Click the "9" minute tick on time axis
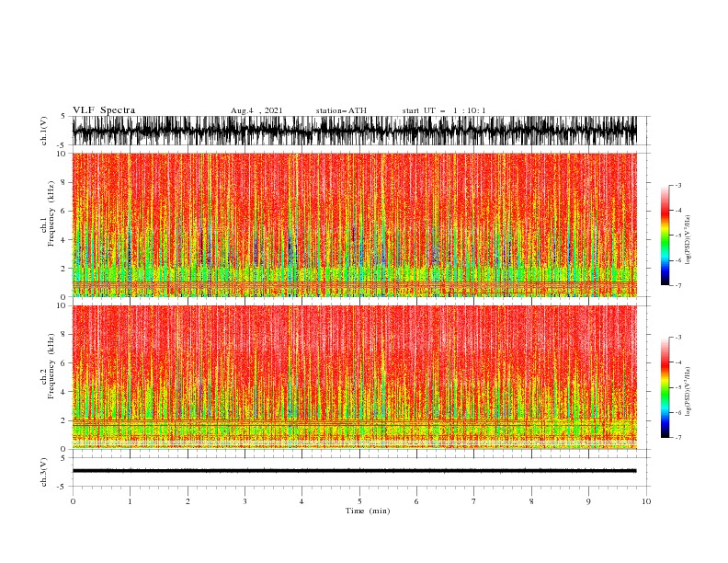728x563 pixels. point(588,501)
